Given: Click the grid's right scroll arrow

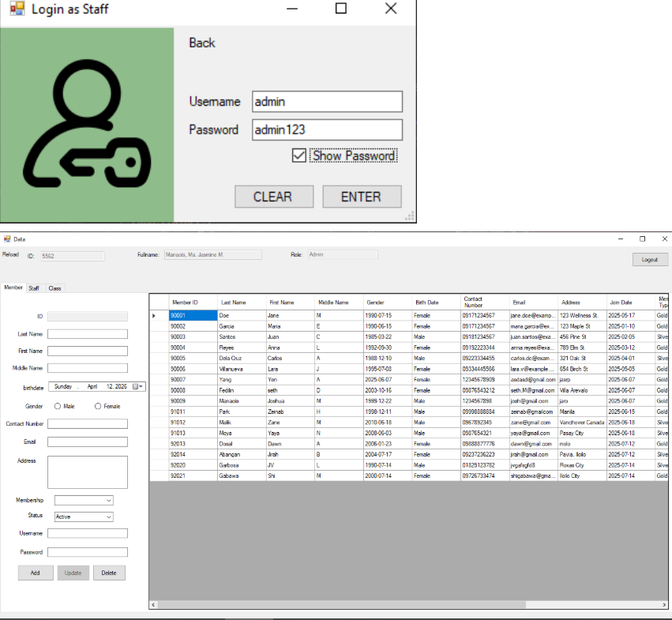Looking at the screenshot, I should [664, 604].
